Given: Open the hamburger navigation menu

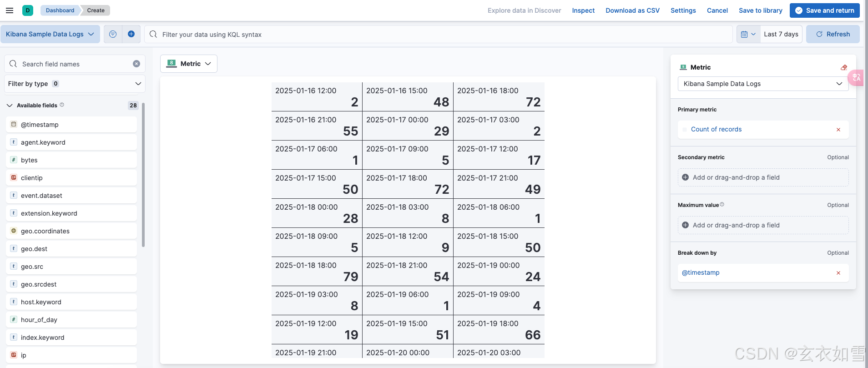Looking at the screenshot, I should point(10,10).
